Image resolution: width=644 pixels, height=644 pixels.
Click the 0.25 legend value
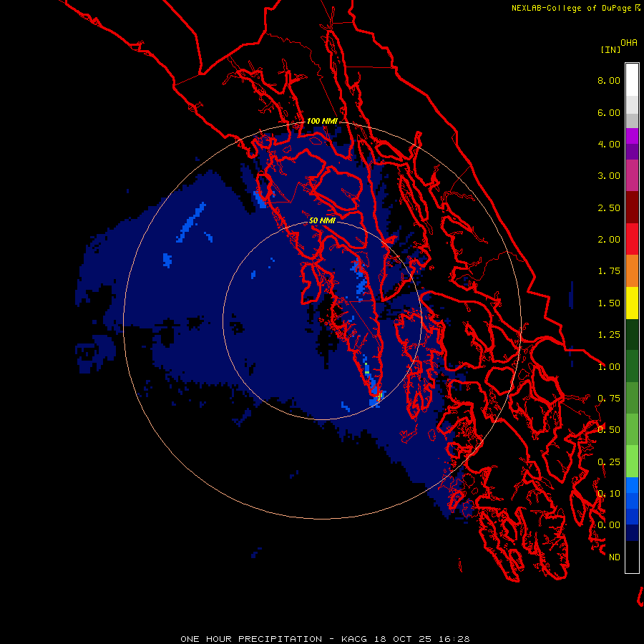(609, 462)
